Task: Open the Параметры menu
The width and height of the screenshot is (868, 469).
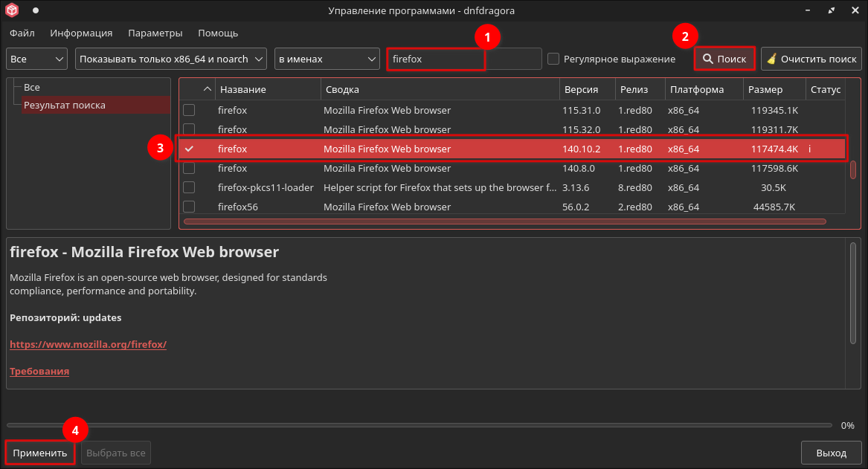Action: coord(155,33)
